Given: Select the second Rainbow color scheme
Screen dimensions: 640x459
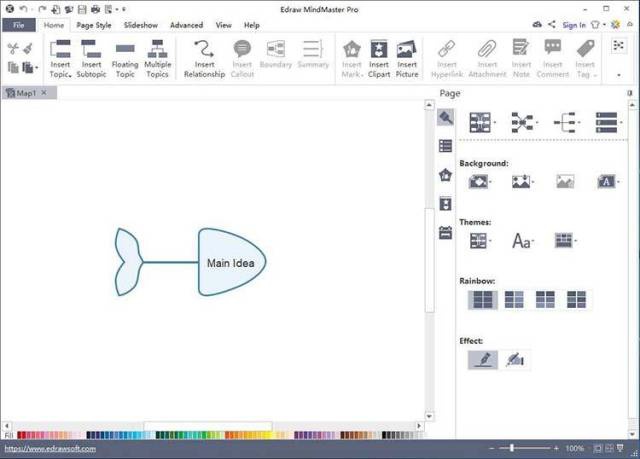Looking at the screenshot, I should [x=514, y=300].
